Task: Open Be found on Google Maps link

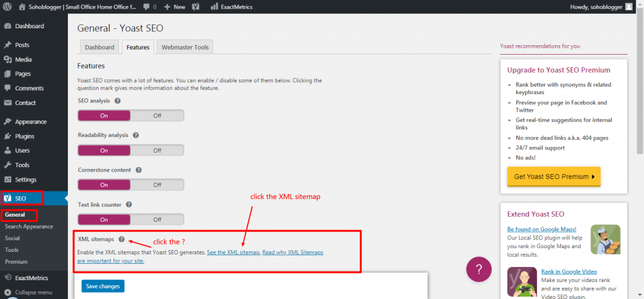Action: point(541,229)
